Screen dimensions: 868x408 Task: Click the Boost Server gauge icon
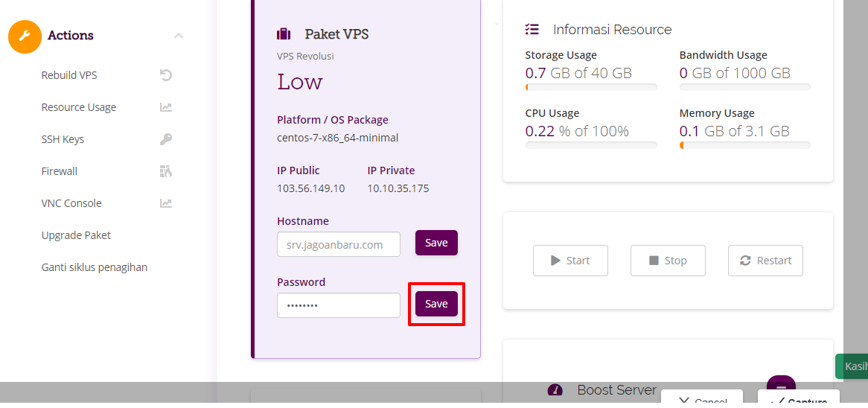[555, 390]
